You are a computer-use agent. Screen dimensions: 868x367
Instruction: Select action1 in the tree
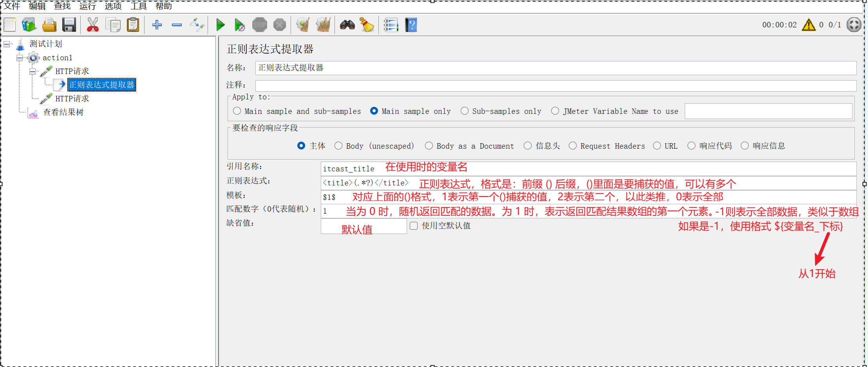[x=57, y=58]
